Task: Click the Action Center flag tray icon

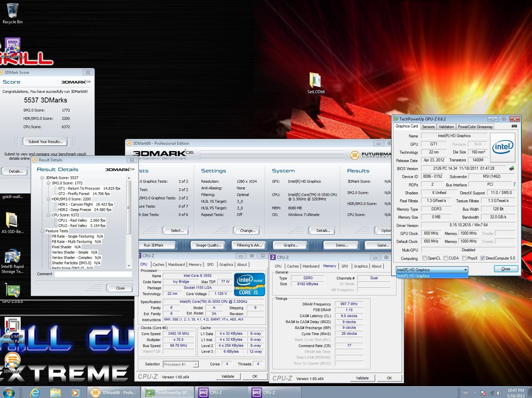Action: [x=483, y=393]
